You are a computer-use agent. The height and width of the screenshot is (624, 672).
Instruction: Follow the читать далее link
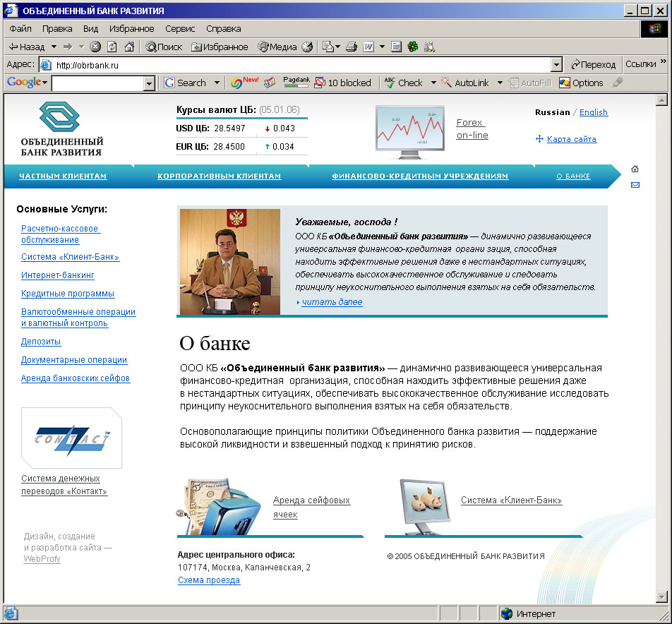tap(332, 302)
